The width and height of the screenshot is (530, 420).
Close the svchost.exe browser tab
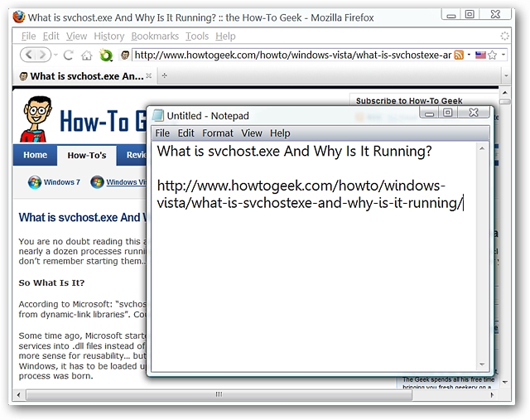tap(149, 75)
